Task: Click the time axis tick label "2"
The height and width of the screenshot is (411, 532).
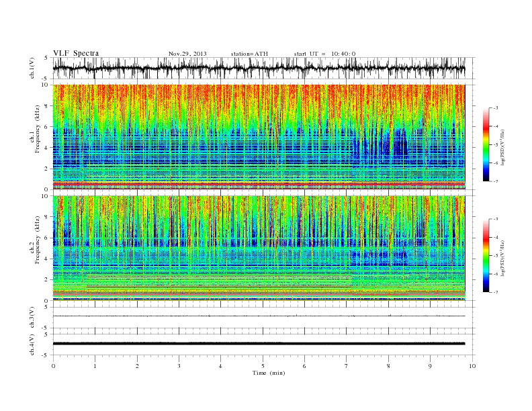Action: (x=137, y=366)
